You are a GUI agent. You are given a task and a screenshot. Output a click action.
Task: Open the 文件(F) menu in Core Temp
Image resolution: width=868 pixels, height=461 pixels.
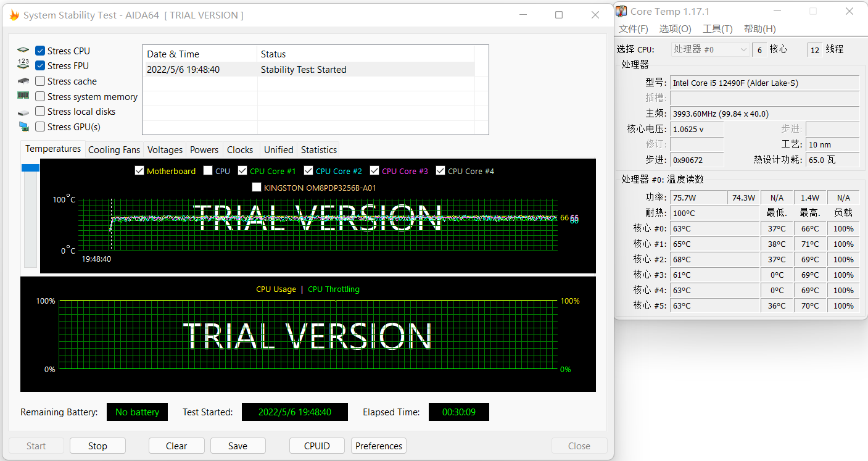(634, 29)
